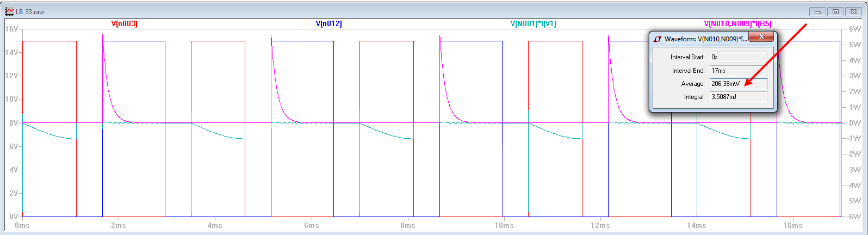868x235 pixels.
Task: Click the LT logo in Waveform dialog
Action: click(658, 39)
